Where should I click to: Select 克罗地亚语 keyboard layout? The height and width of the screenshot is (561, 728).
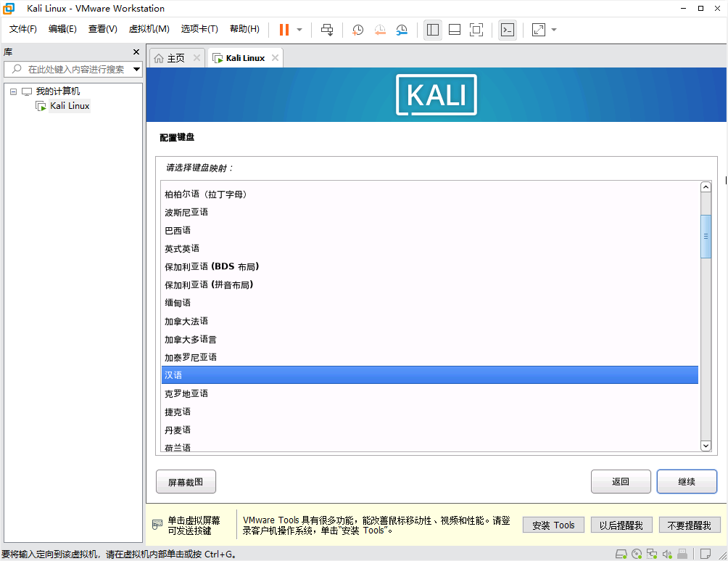430,393
